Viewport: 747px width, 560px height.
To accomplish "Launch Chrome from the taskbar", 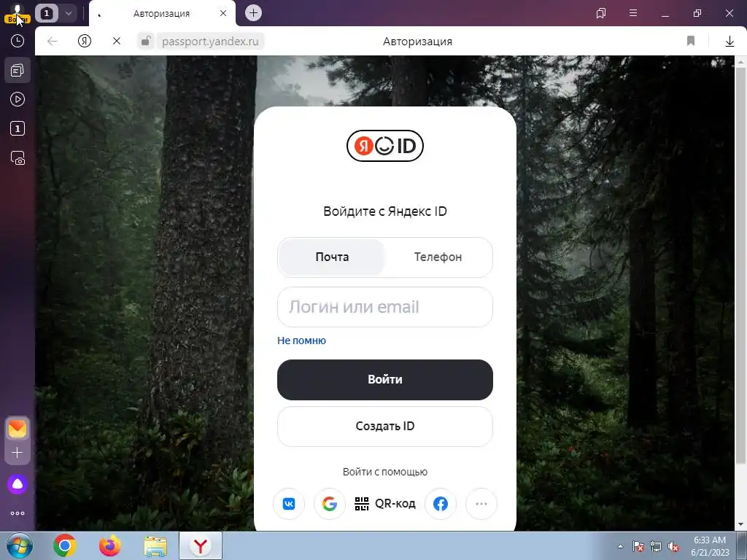I will click(65, 545).
